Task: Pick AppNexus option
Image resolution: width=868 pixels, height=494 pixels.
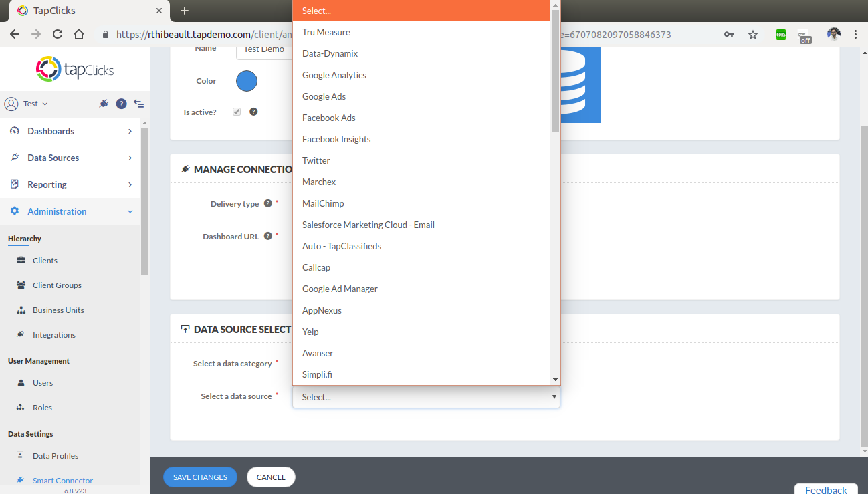Action: tap(421, 310)
